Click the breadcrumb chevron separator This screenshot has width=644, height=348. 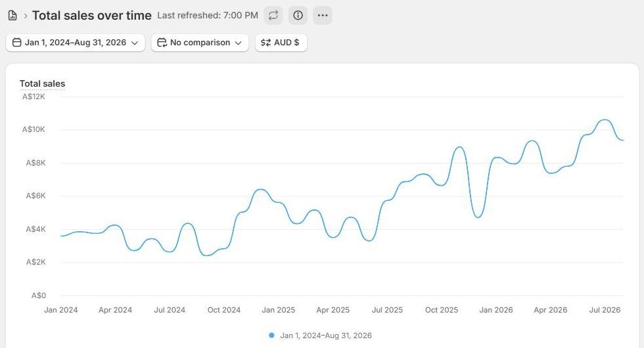(26, 16)
